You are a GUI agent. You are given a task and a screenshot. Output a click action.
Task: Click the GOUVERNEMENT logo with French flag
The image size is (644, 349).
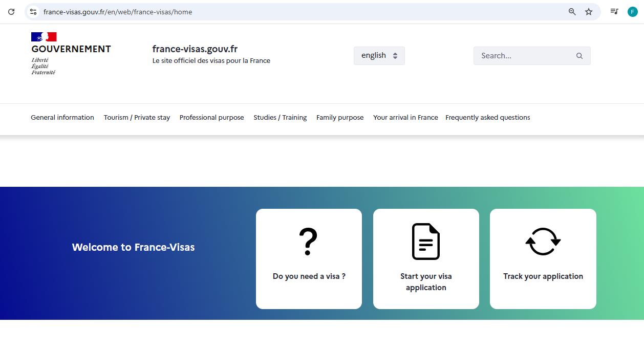point(71,51)
